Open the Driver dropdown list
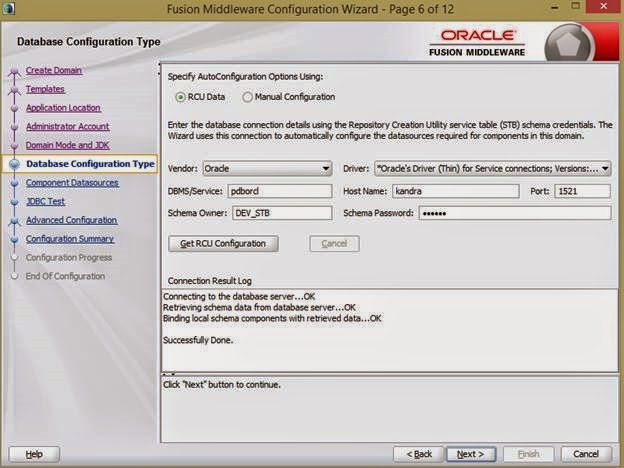Viewport: 624px width, 468px height. 493,169
